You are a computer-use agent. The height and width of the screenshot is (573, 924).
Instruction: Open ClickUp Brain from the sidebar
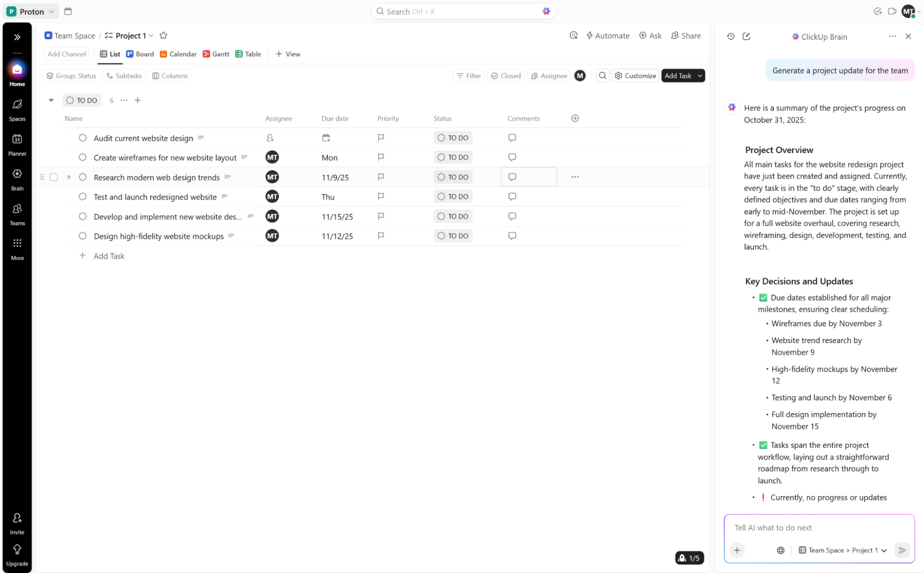pyautogui.click(x=17, y=178)
